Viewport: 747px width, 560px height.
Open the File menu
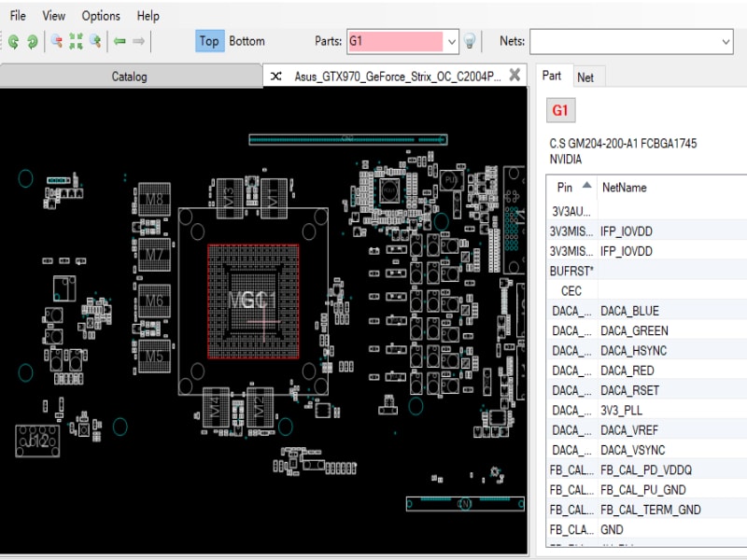[x=18, y=16]
